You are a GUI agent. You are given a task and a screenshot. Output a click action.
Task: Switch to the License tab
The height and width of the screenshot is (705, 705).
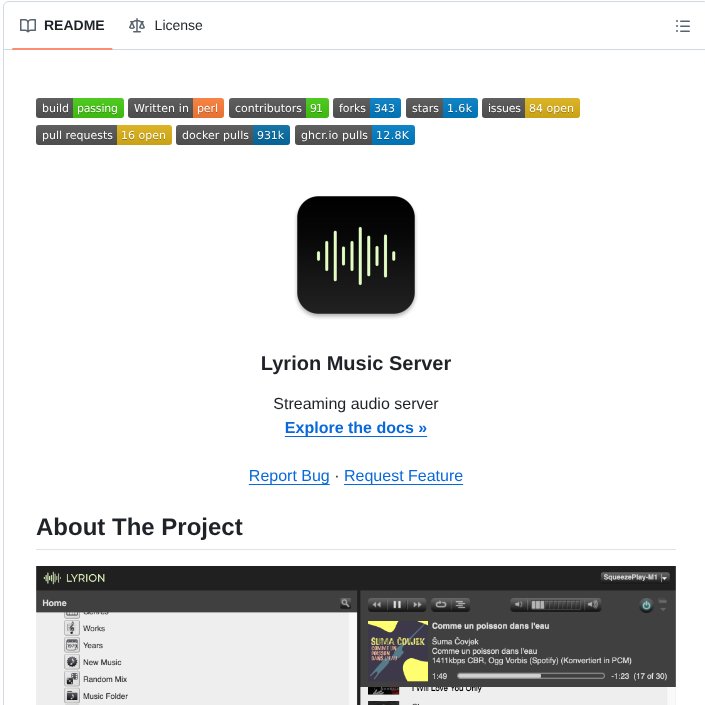(165, 26)
